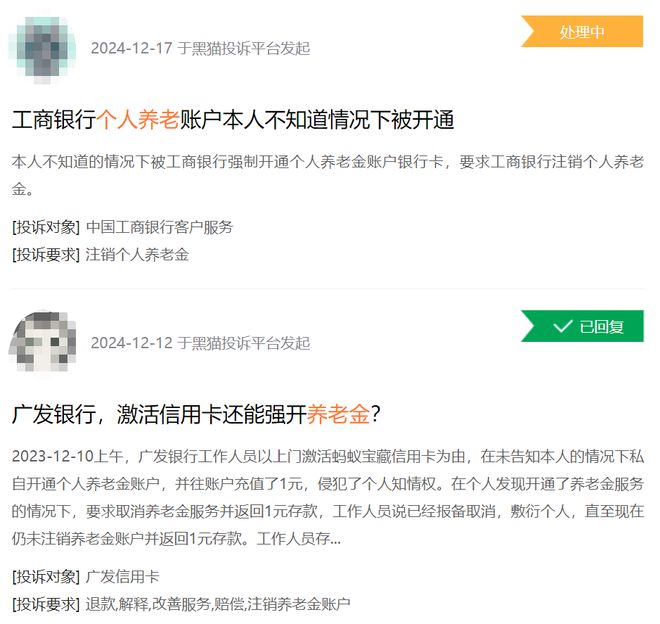Click the [投诉对象] label of first complaint
This screenshot has width=660, height=624.
coord(46,227)
